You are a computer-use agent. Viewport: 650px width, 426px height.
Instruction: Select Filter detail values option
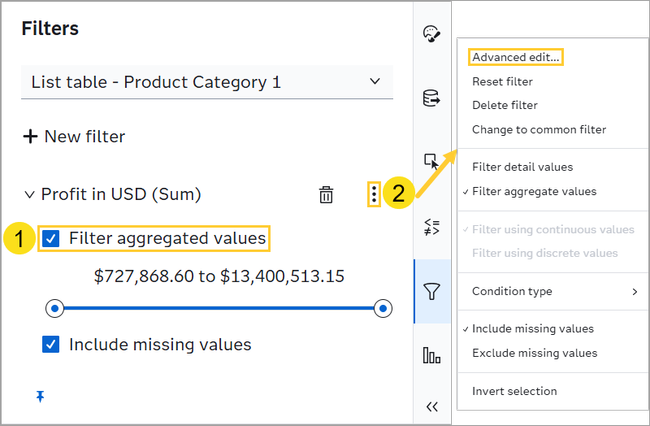tap(522, 167)
